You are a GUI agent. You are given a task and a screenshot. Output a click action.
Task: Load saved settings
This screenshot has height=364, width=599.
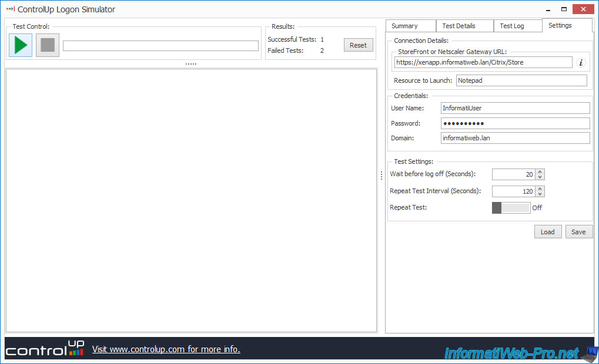coord(548,232)
